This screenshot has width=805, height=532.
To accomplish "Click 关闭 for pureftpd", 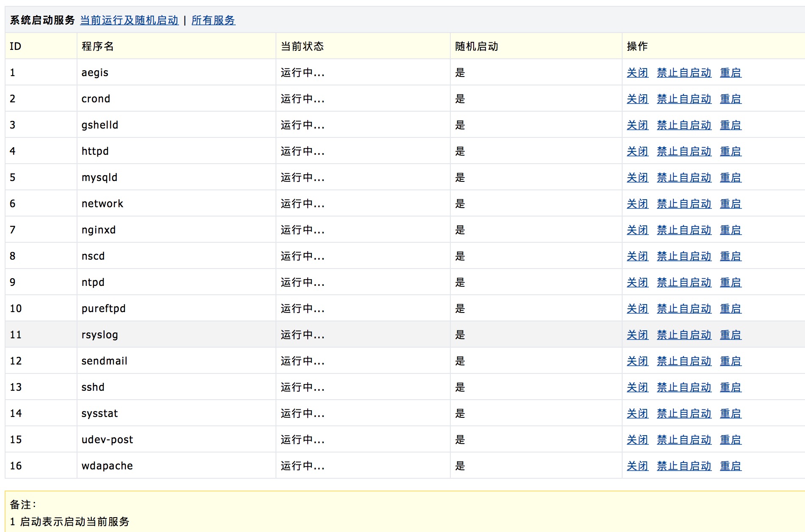I will [637, 309].
